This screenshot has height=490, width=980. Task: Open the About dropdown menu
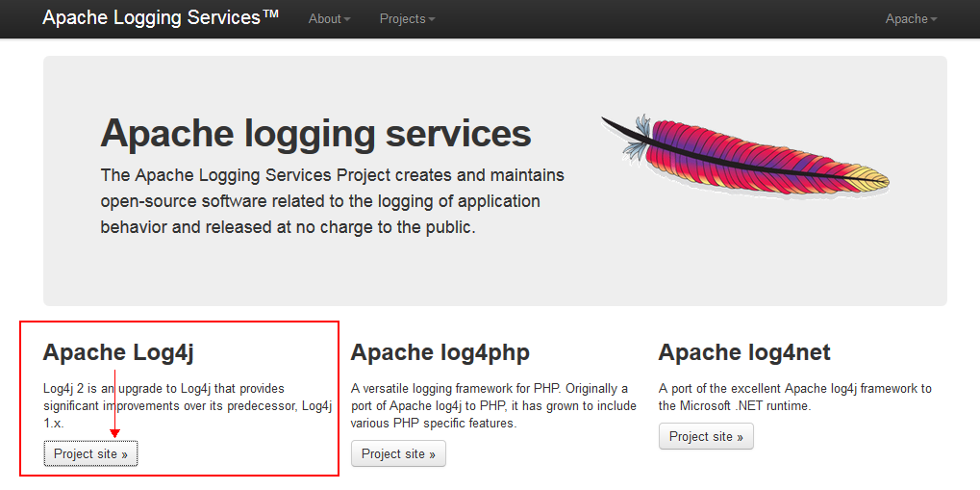[x=329, y=19]
